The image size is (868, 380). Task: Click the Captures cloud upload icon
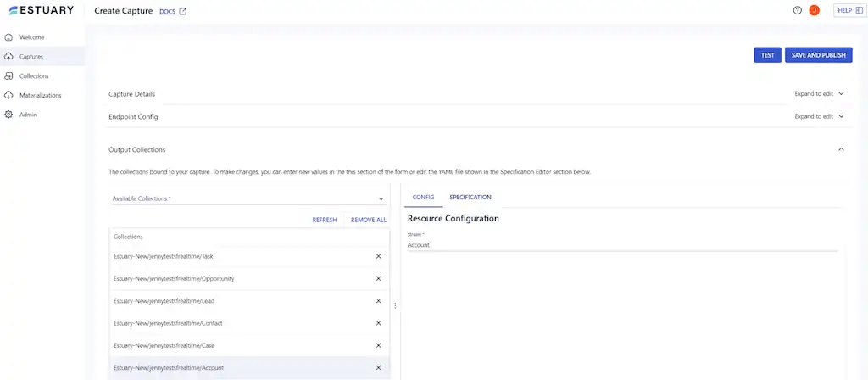coord(8,57)
